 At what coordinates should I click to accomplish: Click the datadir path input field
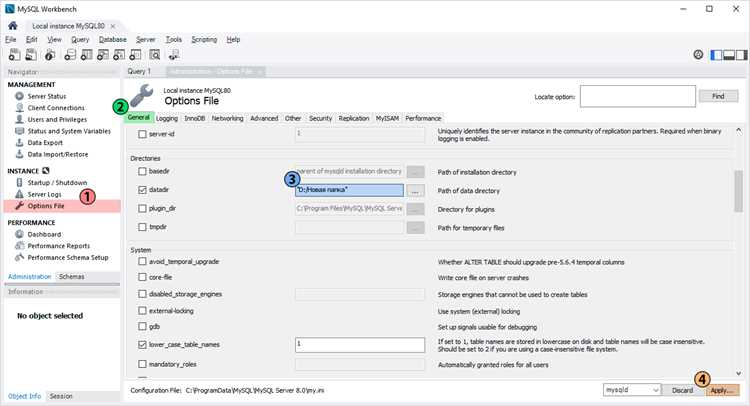click(349, 190)
